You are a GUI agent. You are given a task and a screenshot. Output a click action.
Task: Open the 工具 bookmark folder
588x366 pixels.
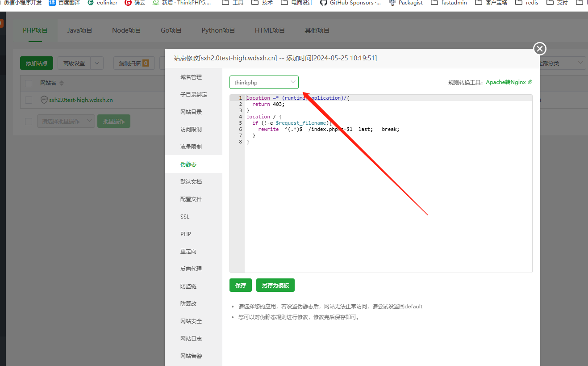(x=233, y=3)
